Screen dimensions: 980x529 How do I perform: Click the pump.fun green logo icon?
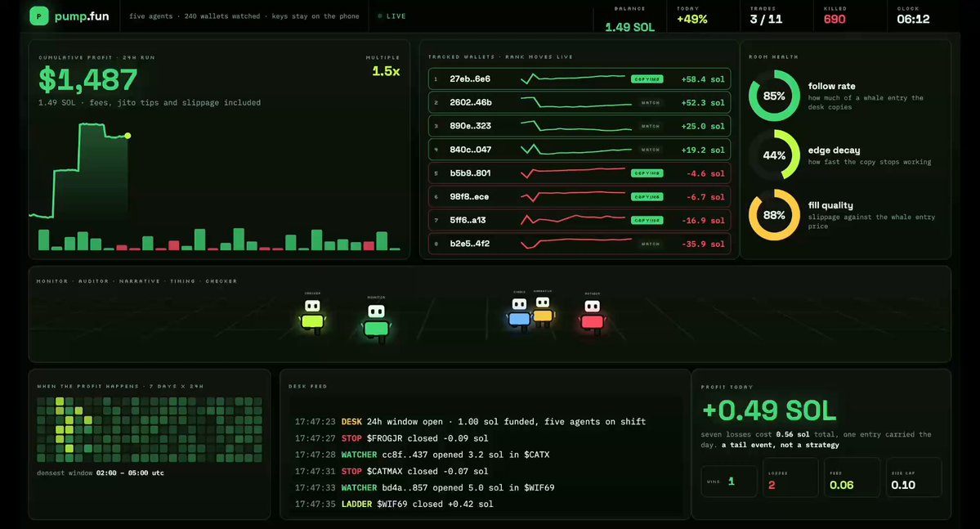[x=38, y=16]
